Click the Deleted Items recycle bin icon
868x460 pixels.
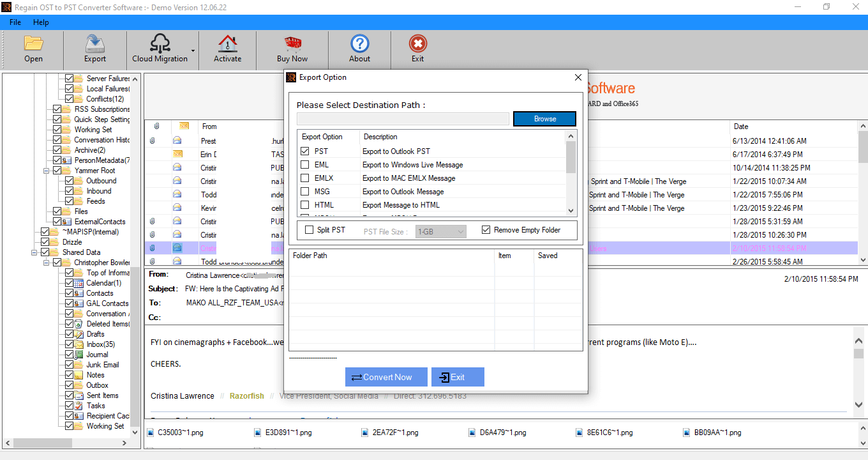click(79, 324)
